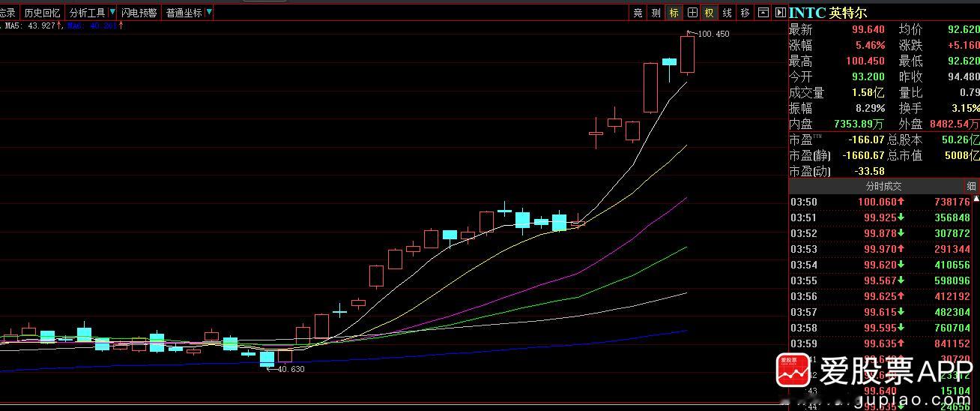
Task: Click the 外盘 value 8482.54万
Action: [x=955, y=124]
